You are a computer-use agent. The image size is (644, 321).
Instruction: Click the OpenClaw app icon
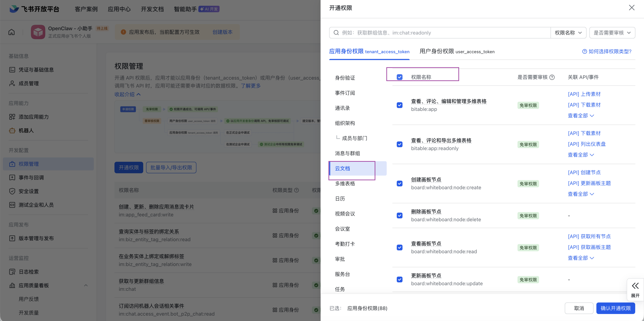(38, 32)
